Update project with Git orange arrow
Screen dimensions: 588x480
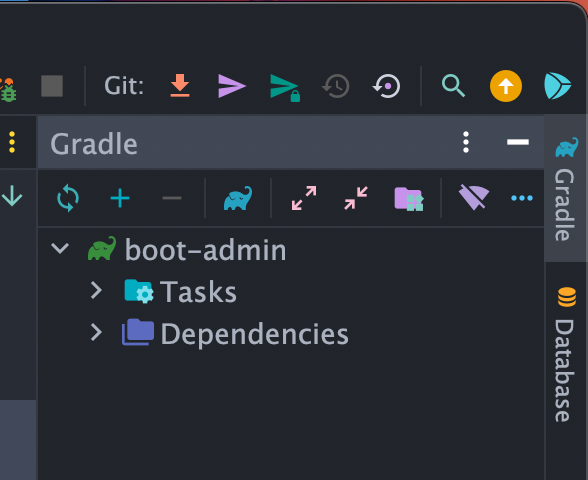tap(180, 86)
